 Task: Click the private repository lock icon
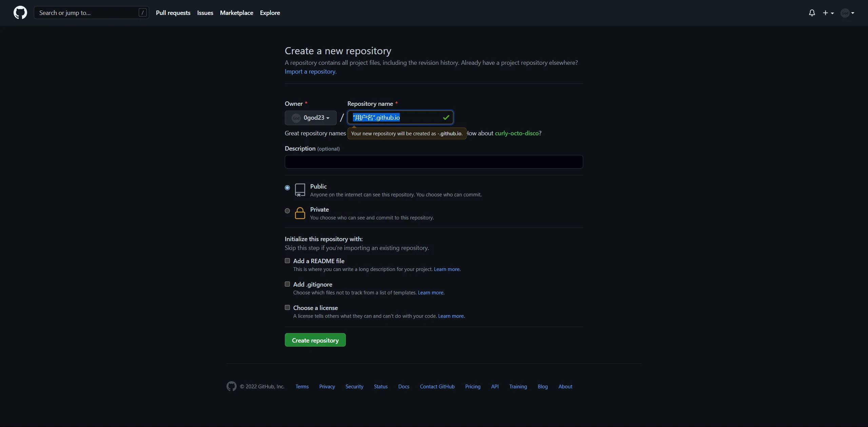[x=300, y=213]
